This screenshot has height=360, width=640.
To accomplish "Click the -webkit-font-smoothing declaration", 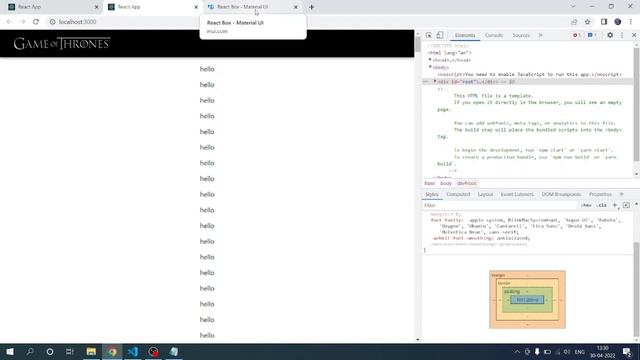I will pos(481,238).
